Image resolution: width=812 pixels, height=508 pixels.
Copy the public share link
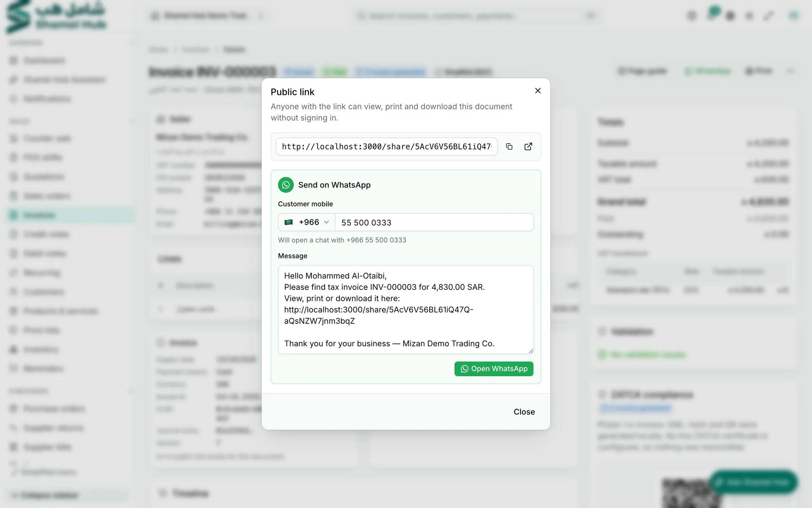(x=509, y=147)
